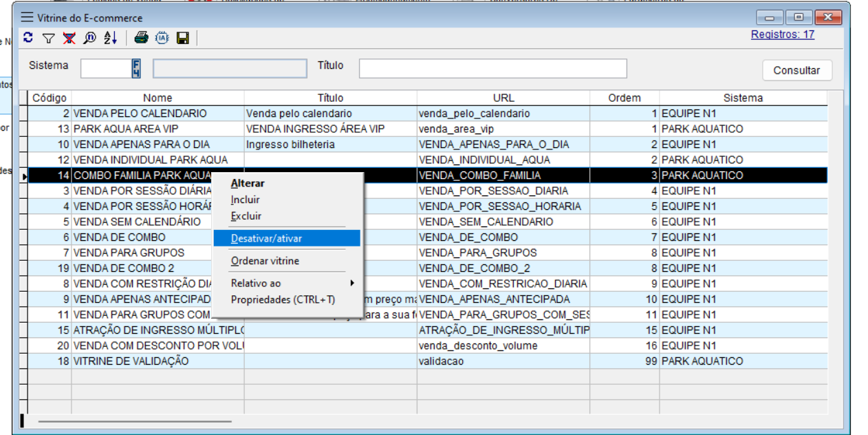Save with the floppy disk icon
This screenshot has width=868, height=435.
click(182, 38)
